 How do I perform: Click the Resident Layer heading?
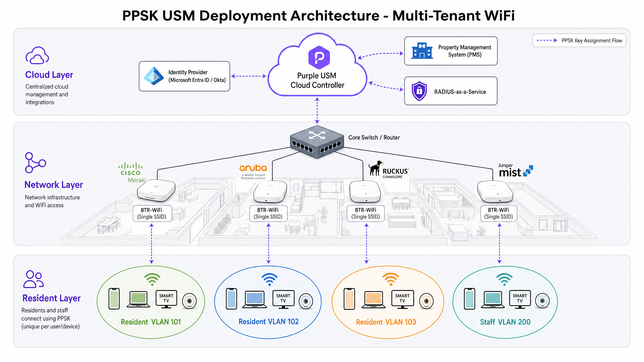coord(52,298)
